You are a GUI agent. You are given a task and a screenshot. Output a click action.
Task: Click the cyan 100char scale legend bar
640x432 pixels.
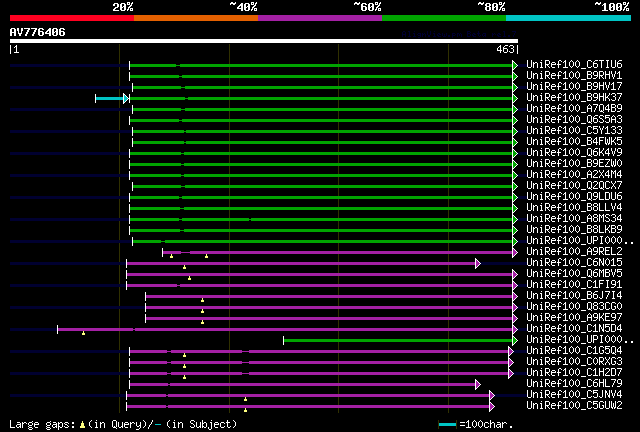(447, 425)
